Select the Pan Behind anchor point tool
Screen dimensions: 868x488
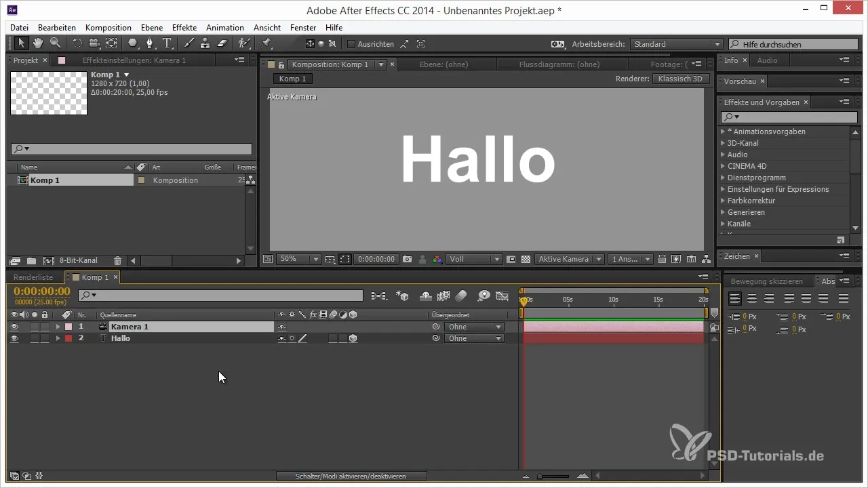pos(111,43)
